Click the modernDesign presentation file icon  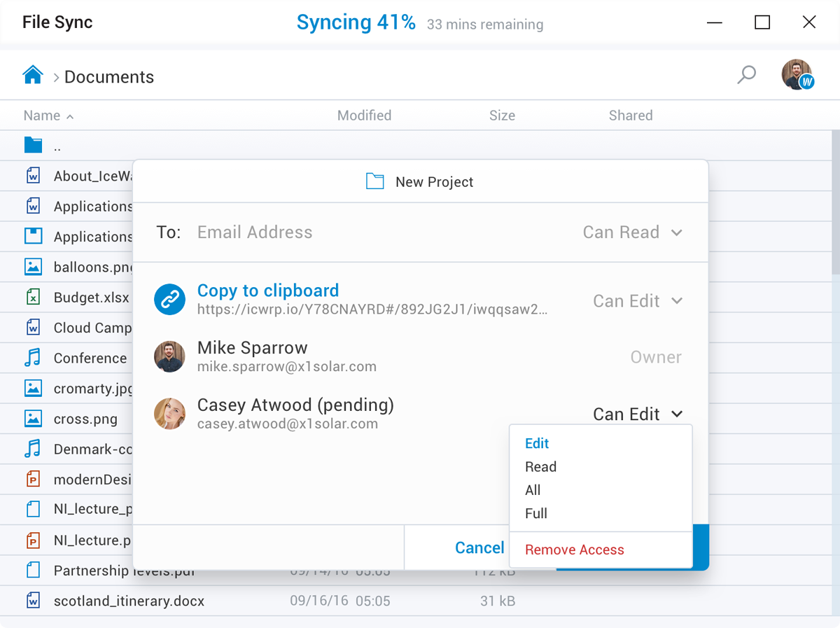tap(33, 480)
